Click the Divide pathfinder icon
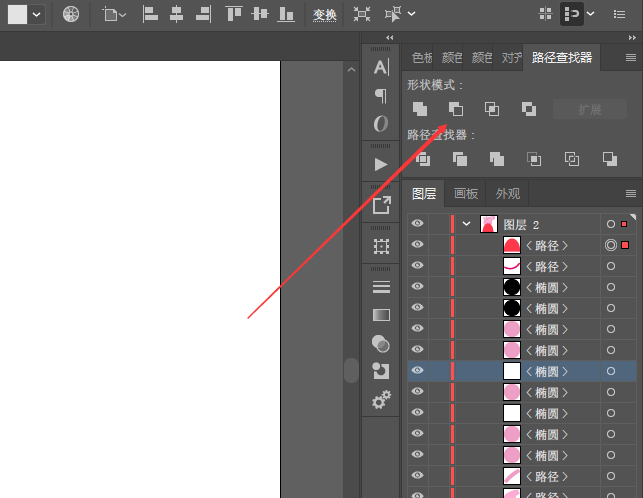643x498 pixels. [x=423, y=159]
